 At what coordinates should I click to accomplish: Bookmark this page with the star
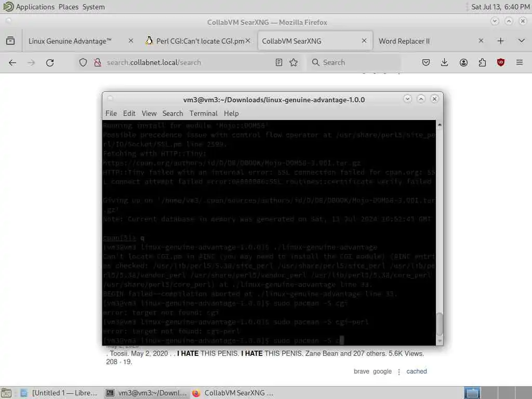(x=294, y=62)
